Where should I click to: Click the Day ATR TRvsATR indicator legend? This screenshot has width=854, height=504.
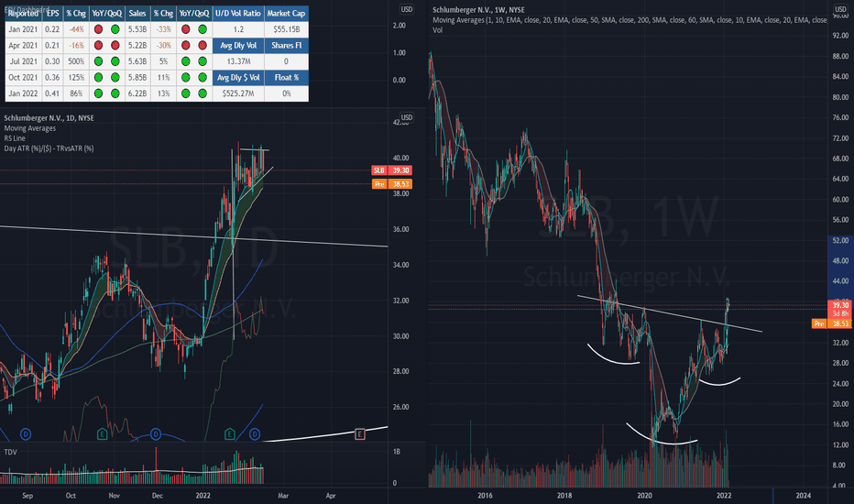49,148
